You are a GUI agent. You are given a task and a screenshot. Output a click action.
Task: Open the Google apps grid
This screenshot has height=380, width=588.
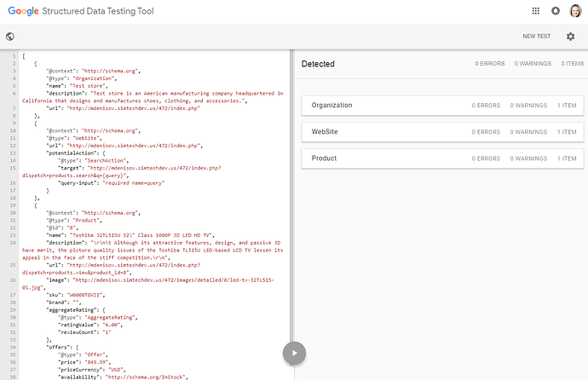[x=535, y=11]
